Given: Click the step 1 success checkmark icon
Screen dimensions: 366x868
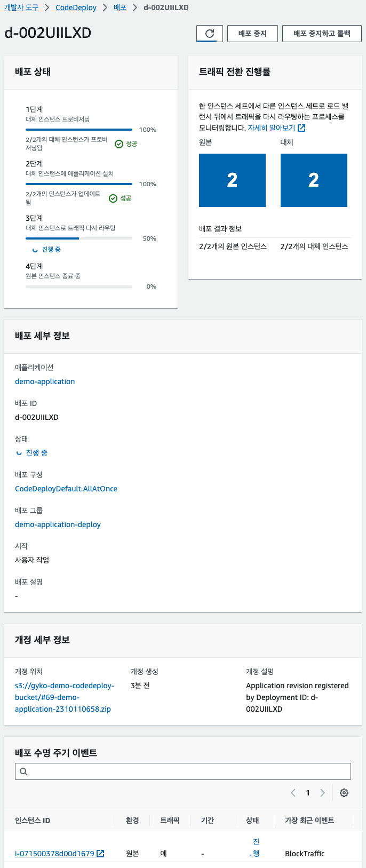Looking at the screenshot, I should pyautogui.click(x=119, y=144).
